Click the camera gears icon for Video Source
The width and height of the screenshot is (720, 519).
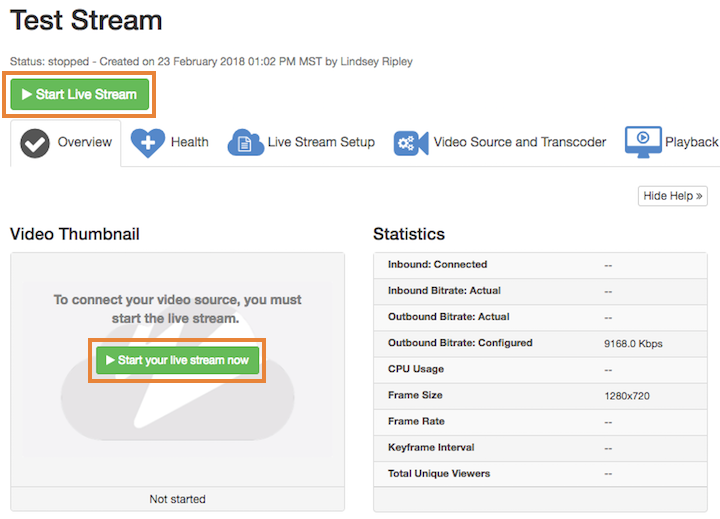[x=411, y=143]
